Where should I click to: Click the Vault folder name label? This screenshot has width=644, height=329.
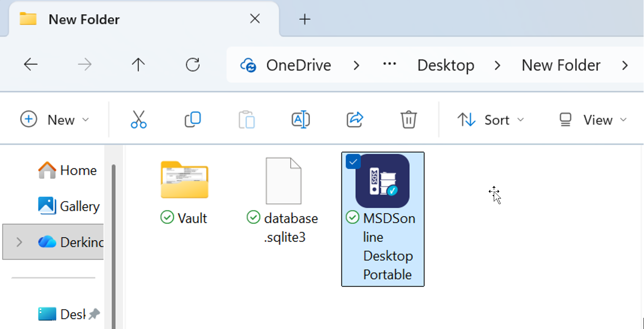(x=192, y=218)
